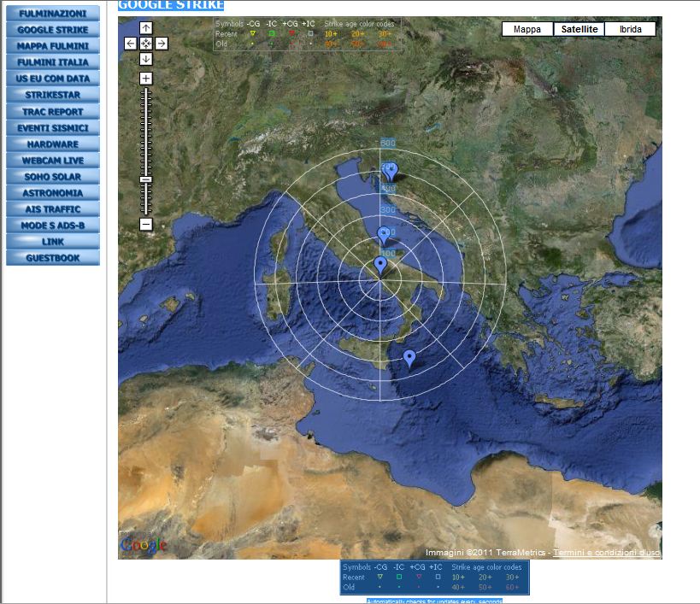Go to FULMINI ITALIA
This screenshot has width=700, height=604.
tap(53, 62)
